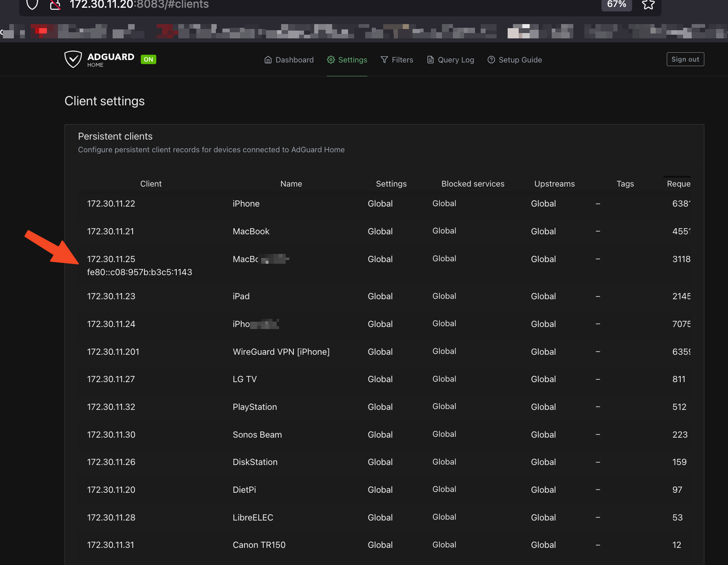Click LG TV's request count 811
The width and height of the screenshot is (728, 565).
(x=679, y=379)
